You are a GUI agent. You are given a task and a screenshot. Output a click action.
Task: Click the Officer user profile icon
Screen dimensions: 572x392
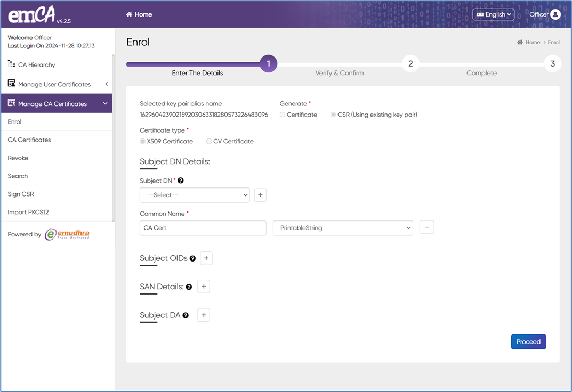pyautogui.click(x=555, y=14)
